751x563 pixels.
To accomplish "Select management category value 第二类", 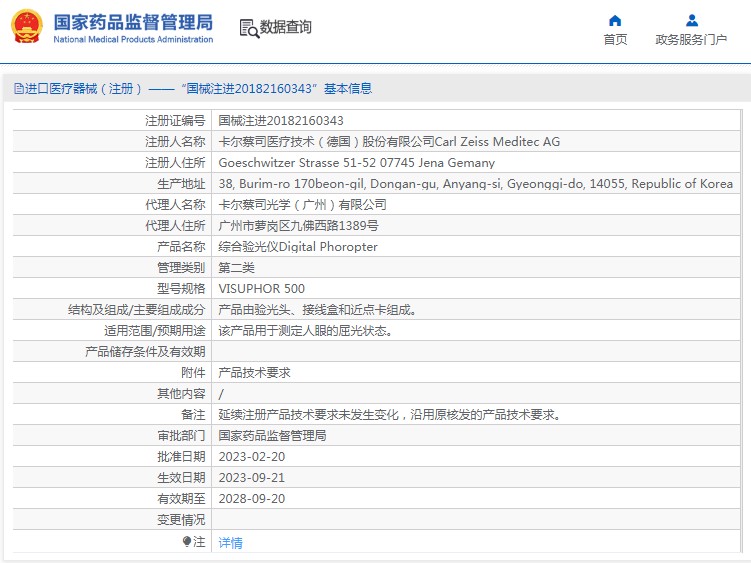I will (x=237, y=268).
